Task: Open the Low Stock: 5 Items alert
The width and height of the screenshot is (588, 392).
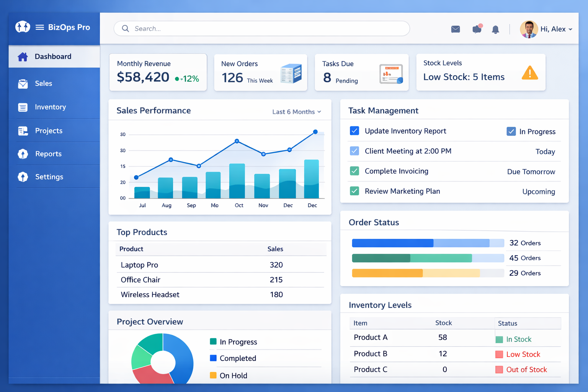Action: (464, 77)
